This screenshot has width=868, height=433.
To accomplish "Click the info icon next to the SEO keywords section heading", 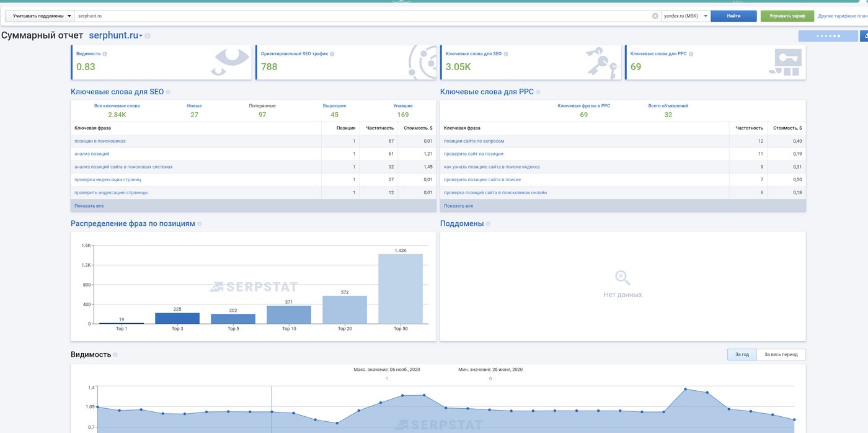I will point(168,92).
